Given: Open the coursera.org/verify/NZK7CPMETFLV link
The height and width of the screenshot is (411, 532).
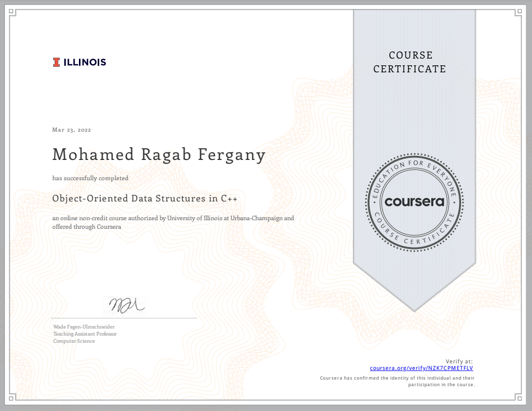Looking at the screenshot, I should click(421, 368).
